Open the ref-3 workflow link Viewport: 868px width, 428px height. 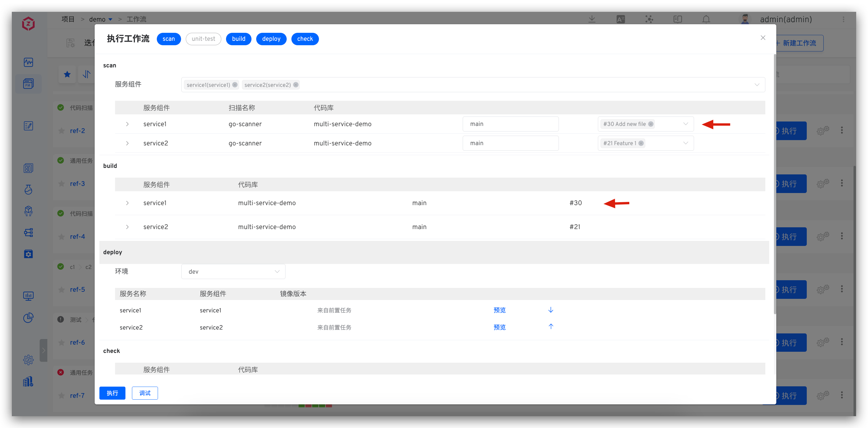click(x=77, y=184)
